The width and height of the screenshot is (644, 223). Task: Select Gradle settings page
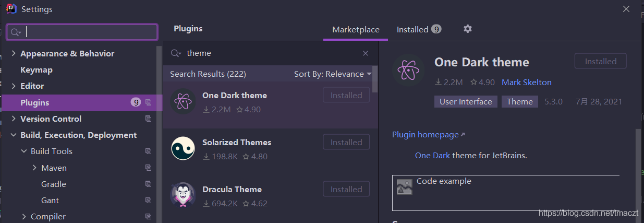click(54, 184)
